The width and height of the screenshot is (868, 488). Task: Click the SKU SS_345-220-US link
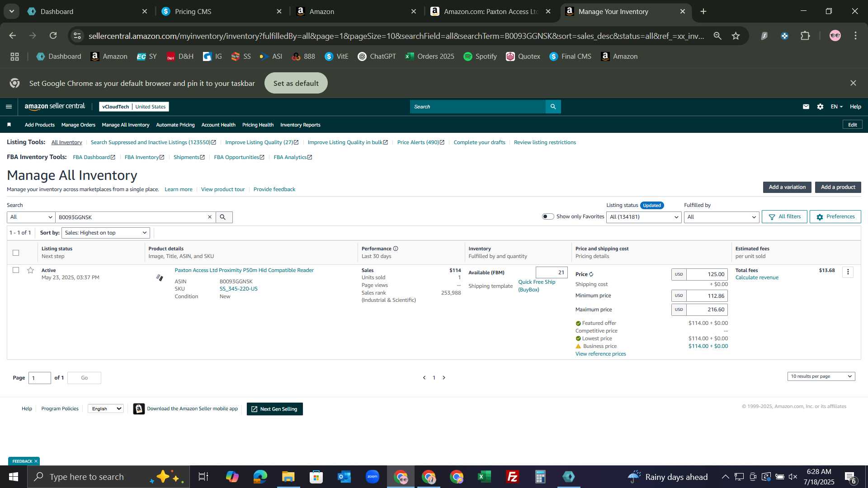238,289
